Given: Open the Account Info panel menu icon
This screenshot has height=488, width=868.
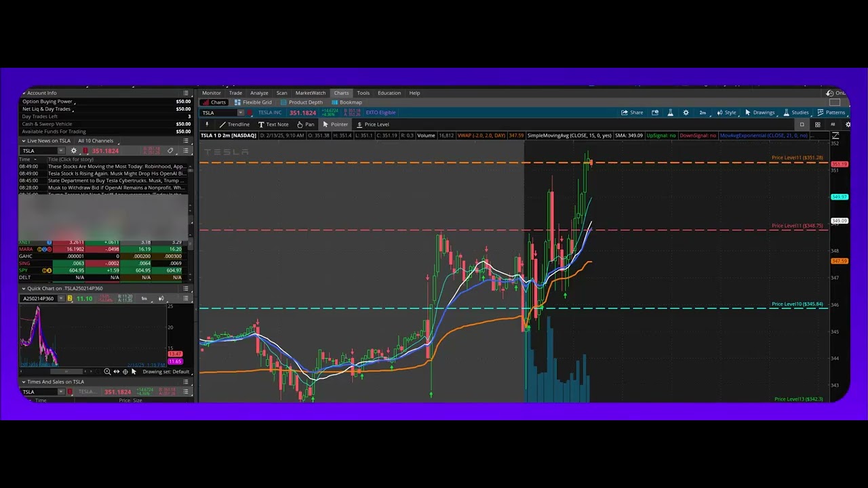Looking at the screenshot, I should (x=186, y=93).
